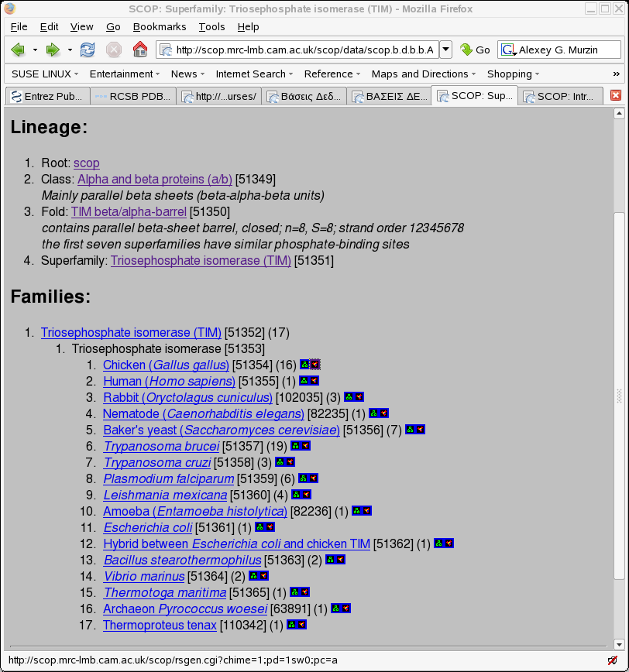629x672 pixels.
Task: Open the red molecule icon for Pyrococcus woesei
Action: (346, 609)
